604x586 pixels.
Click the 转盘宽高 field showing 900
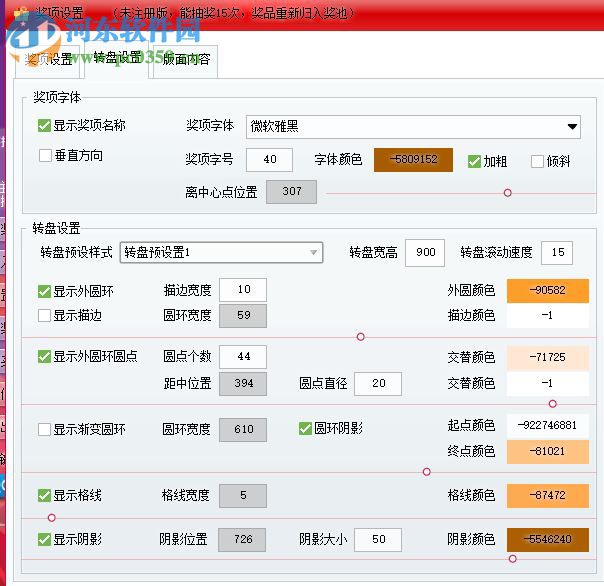point(425,253)
